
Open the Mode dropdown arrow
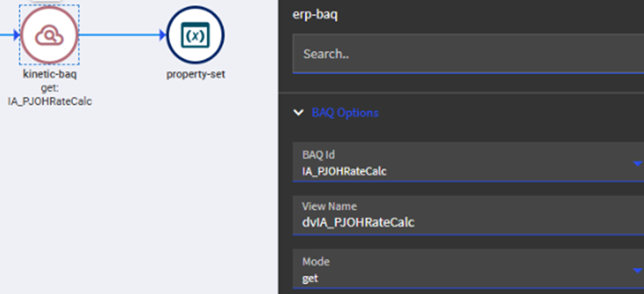(x=638, y=270)
